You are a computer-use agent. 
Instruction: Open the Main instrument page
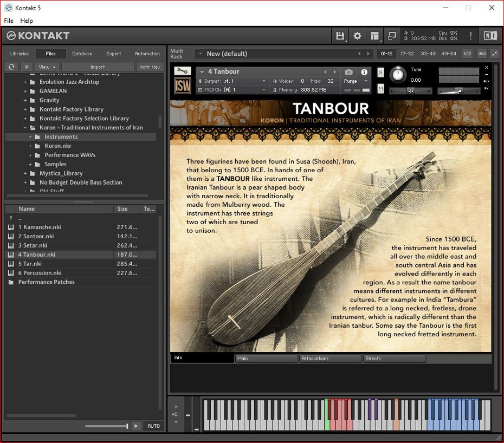point(266,359)
